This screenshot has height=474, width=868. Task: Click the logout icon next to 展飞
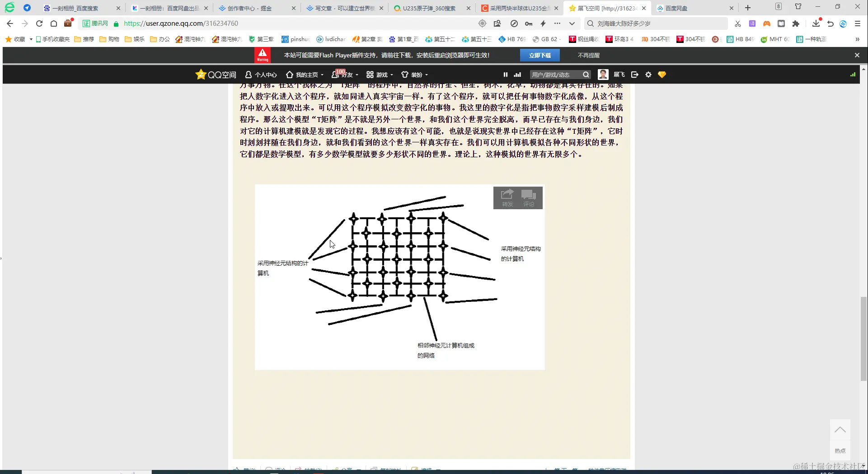pos(634,75)
